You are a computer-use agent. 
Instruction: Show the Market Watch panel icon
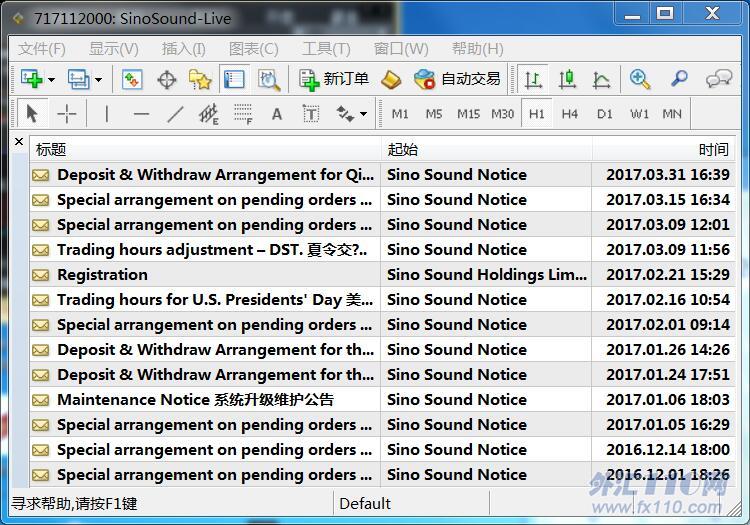[132, 79]
